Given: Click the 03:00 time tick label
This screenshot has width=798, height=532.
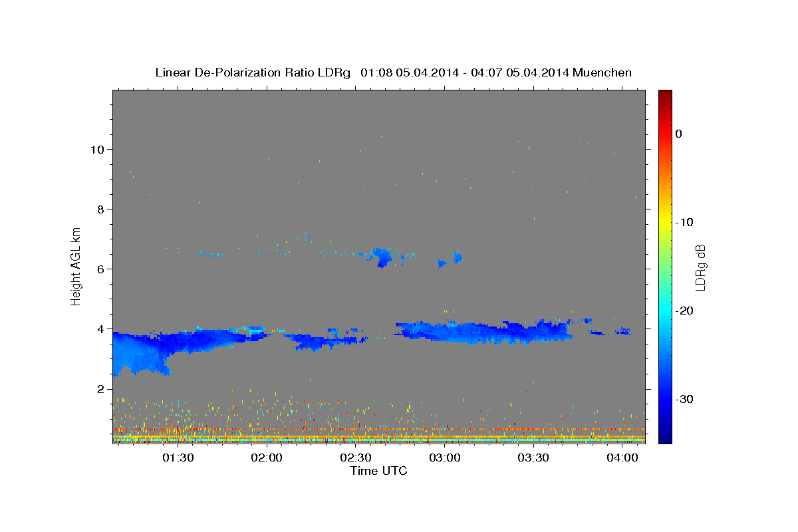Looking at the screenshot, I should 445,458.
